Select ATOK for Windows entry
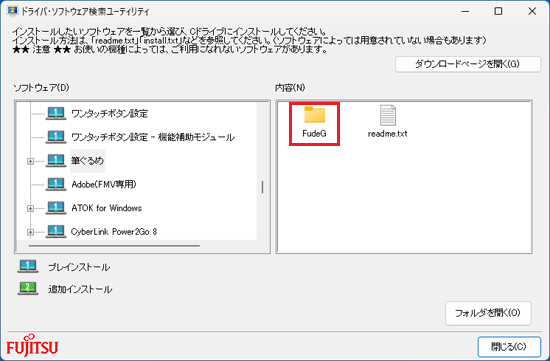The image size is (550, 361). (x=107, y=208)
